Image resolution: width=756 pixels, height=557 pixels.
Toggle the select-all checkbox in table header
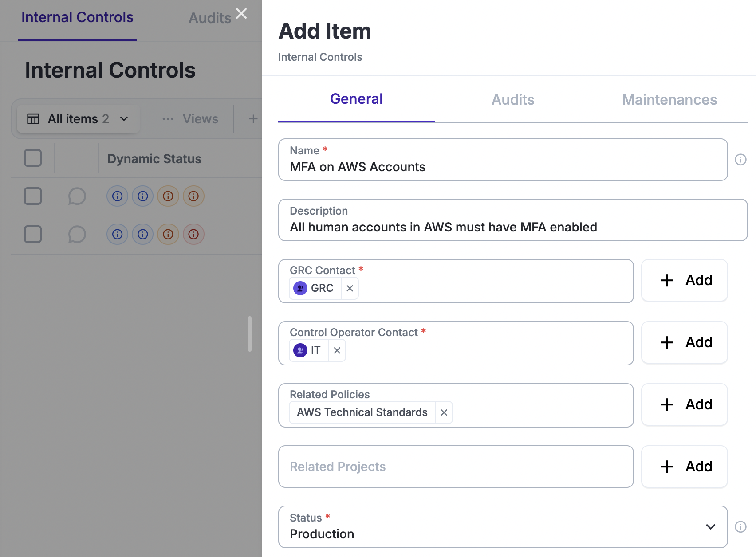click(x=33, y=158)
